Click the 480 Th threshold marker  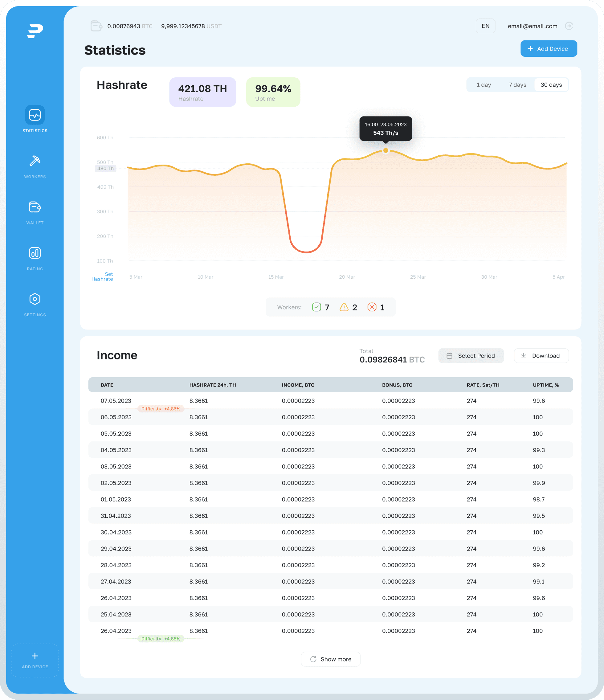click(105, 169)
